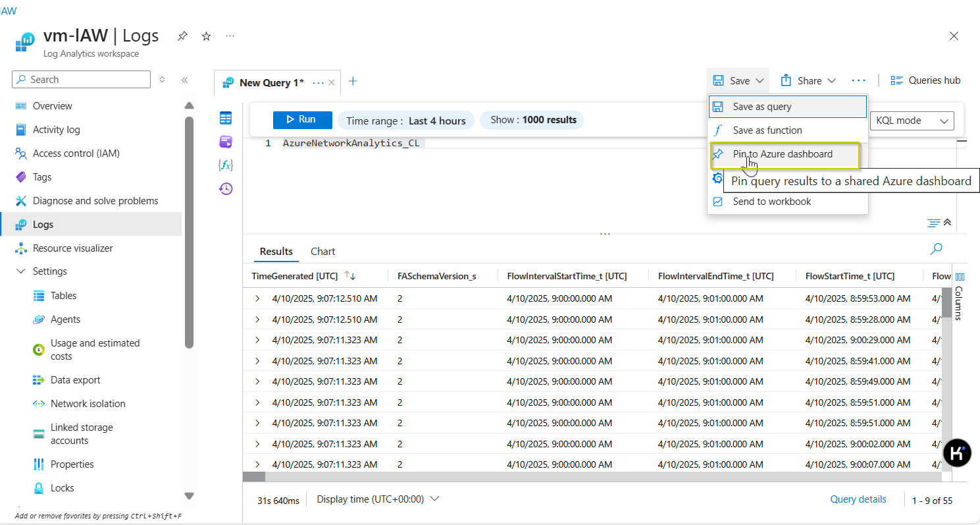Screen dimensions: 980x525
Task: Open the Save dropdown
Action: point(738,80)
